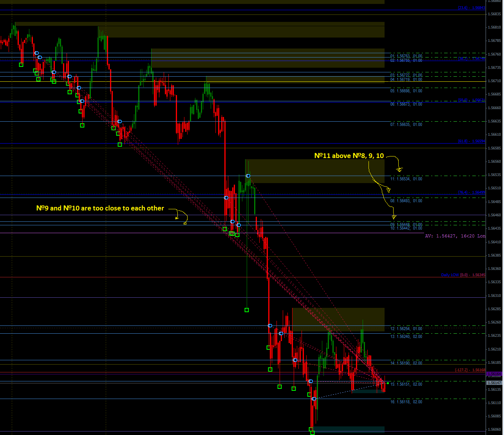Select order label 14: 1.56190
The width and height of the screenshot is (504, 435).
click(x=406, y=363)
